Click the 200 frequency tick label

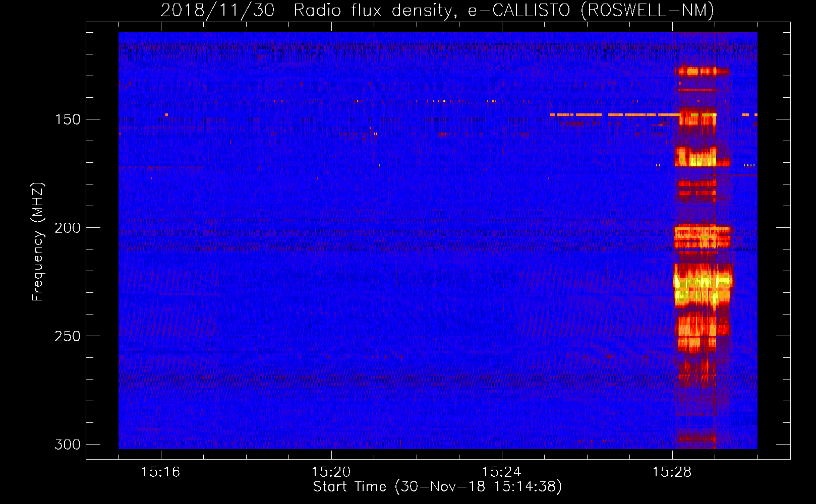click(x=68, y=228)
